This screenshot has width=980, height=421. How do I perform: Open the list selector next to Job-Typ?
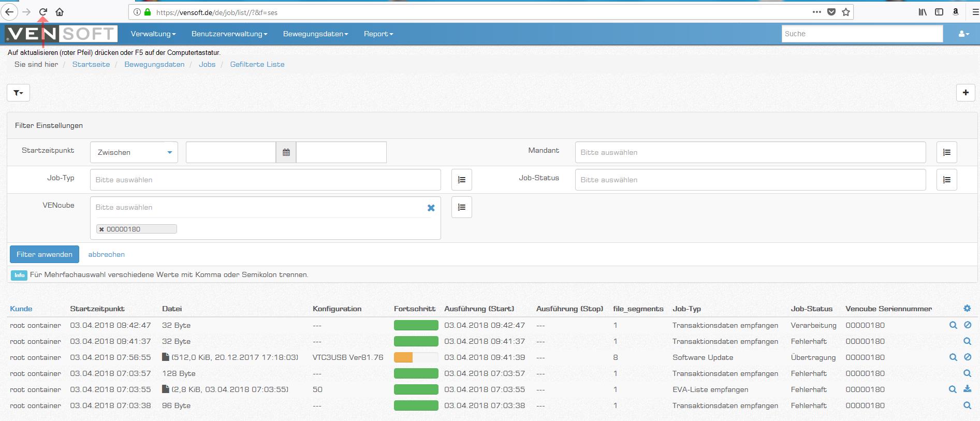461,180
